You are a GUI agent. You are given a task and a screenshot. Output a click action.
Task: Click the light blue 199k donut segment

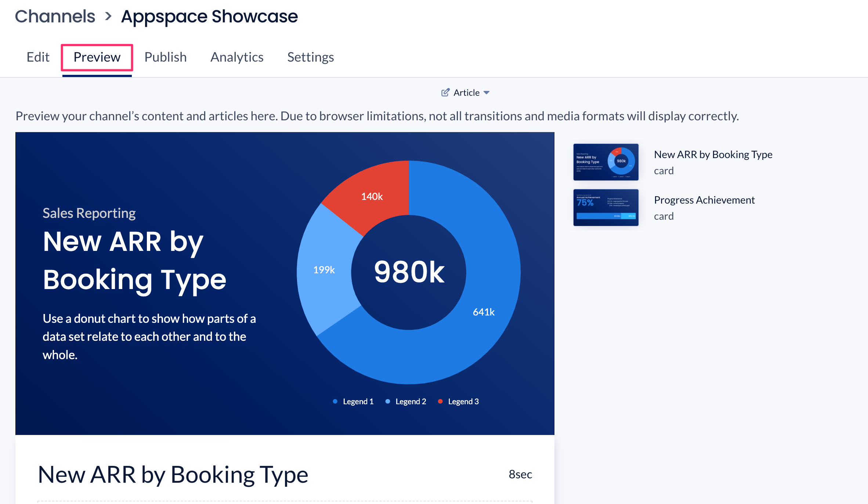click(324, 270)
